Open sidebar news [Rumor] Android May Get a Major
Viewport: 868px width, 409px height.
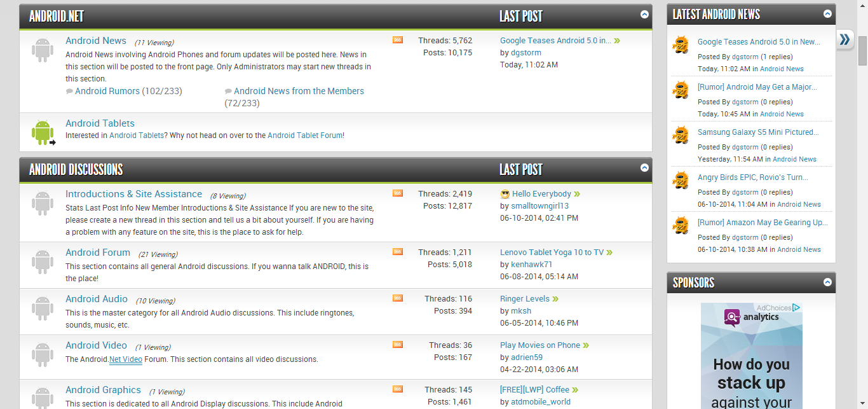pyautogui.click(x=757, y=87)
